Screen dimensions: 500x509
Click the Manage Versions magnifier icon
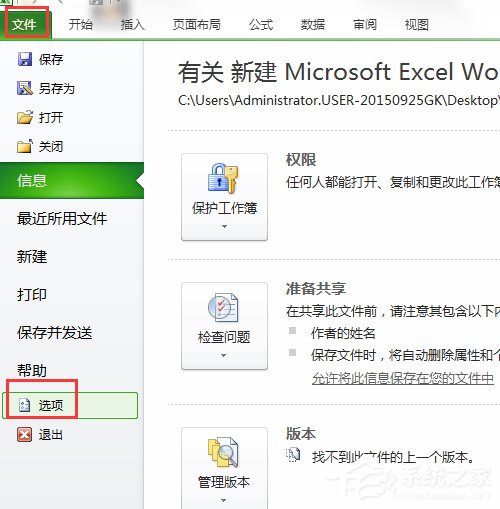click(223, 452)
